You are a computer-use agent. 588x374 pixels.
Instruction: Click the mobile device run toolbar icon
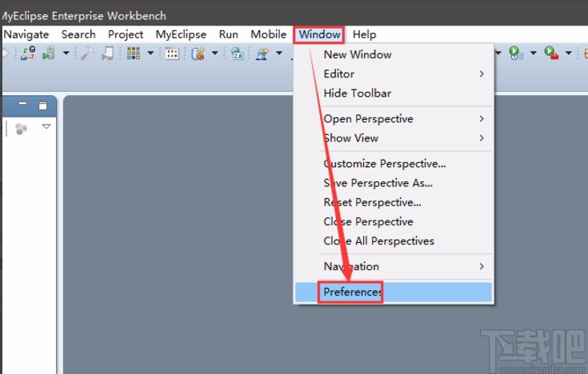point(108,53)
